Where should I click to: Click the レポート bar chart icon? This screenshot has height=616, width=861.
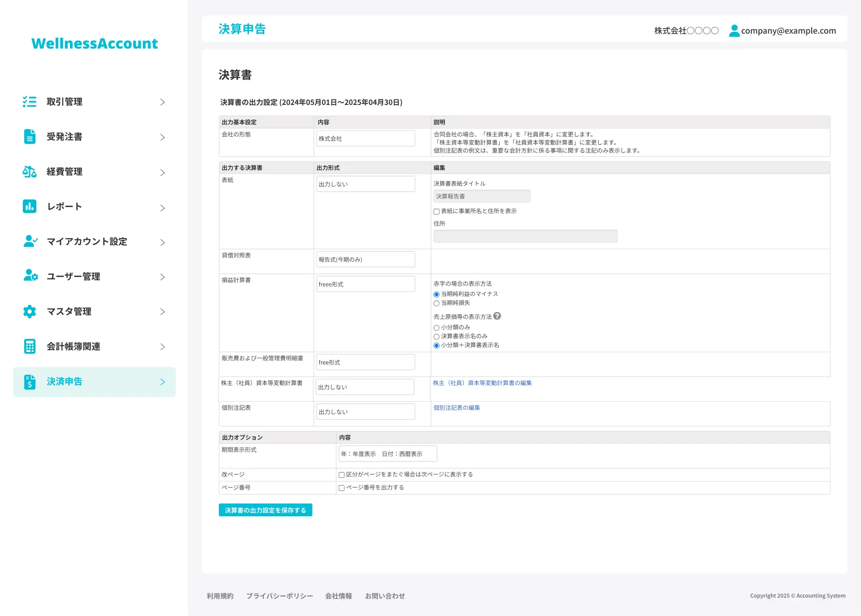(30, 207)
